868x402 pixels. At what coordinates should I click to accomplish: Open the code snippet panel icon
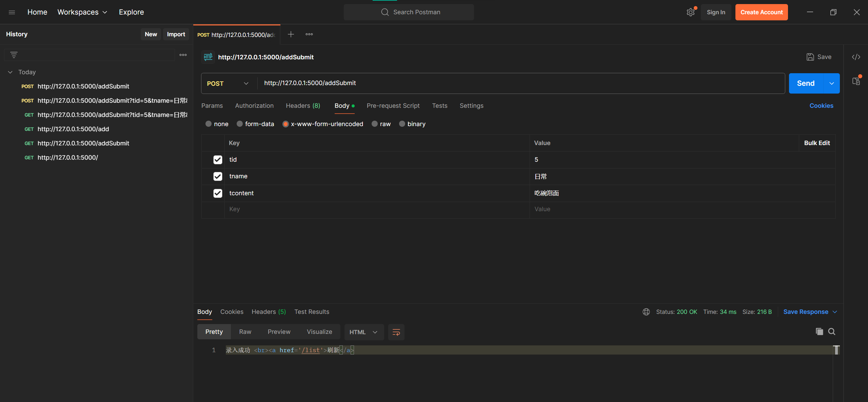point(856,57)
